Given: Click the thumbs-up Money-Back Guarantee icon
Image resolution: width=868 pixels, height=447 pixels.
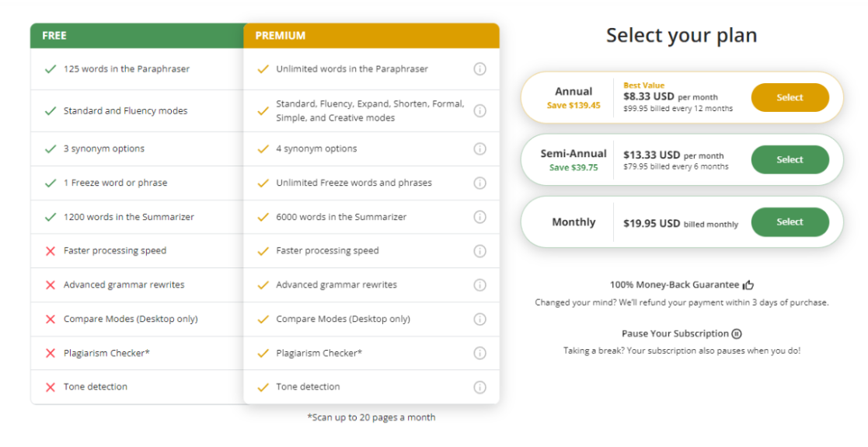Looking at the screenshot, I should point(748,285).
